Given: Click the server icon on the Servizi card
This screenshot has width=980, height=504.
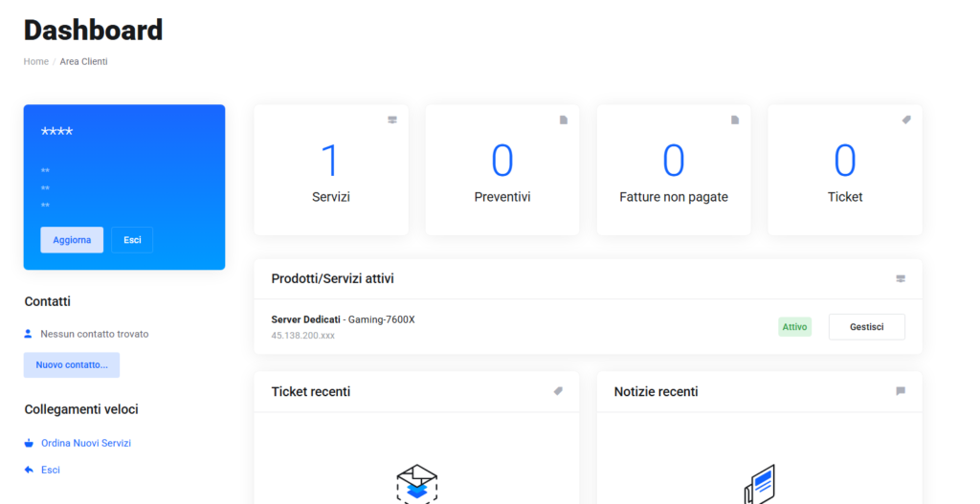Looking at the screenshot, I should click(x=391, y=120).
